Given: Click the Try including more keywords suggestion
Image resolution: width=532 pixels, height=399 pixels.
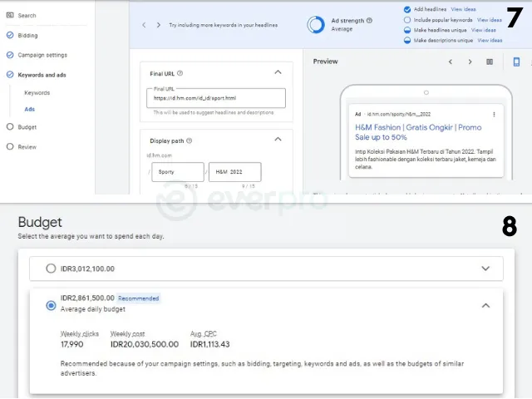Looking at the screenshot, I should tap(224, 25).
